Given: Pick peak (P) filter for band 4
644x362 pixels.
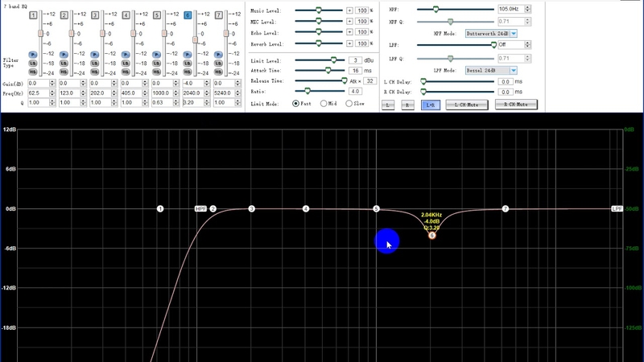Looking at the screenshot, I should [x=126, y=55].
